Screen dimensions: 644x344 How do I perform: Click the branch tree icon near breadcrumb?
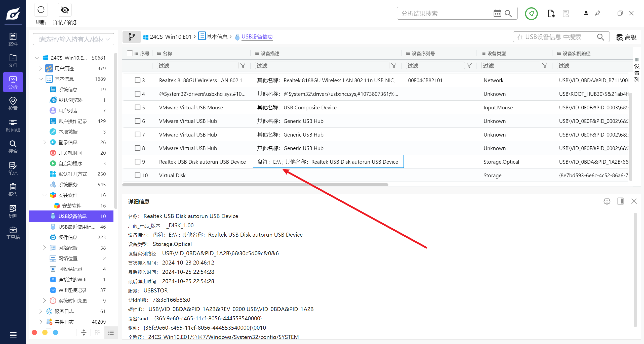[132, 37]
